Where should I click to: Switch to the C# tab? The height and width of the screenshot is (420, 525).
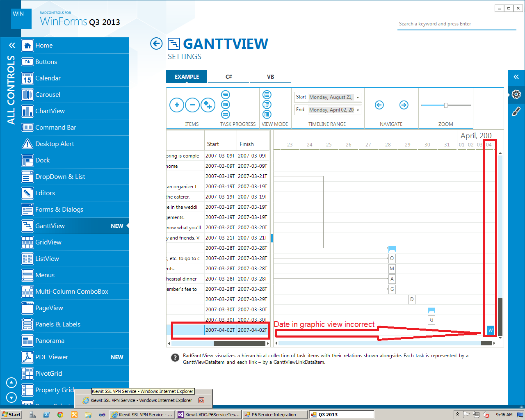[228, 77]
